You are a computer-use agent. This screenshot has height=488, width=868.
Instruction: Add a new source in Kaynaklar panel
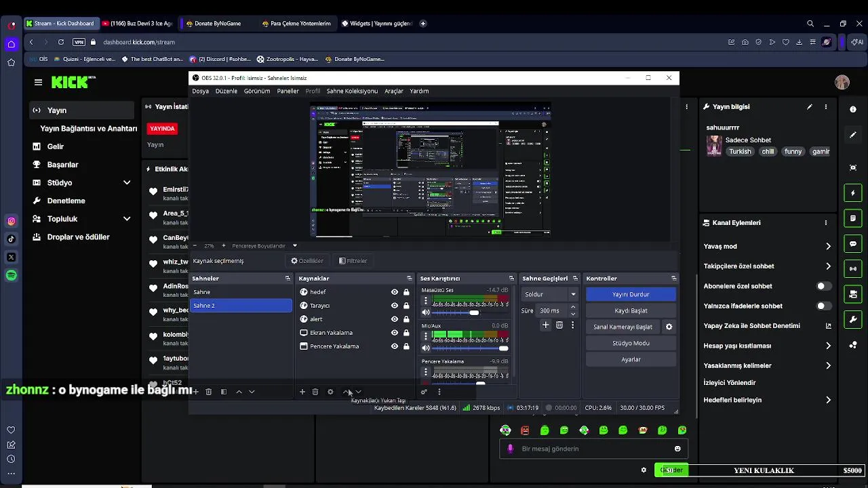coord(302,392)
